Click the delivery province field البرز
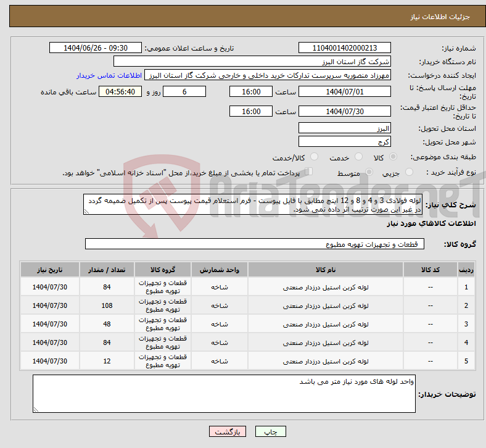This screenshot has height=448, width=486. coord(344,128)
